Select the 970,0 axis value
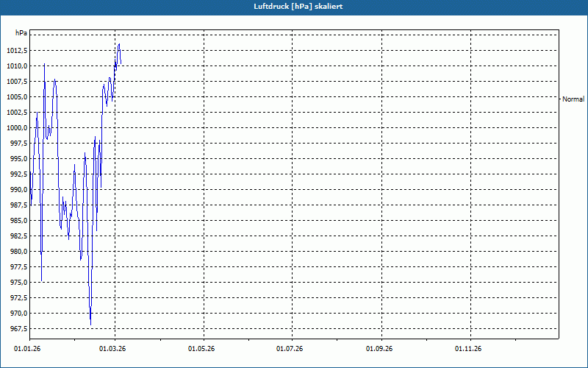Screen dimensions: 588x368 tap(18, 314)
